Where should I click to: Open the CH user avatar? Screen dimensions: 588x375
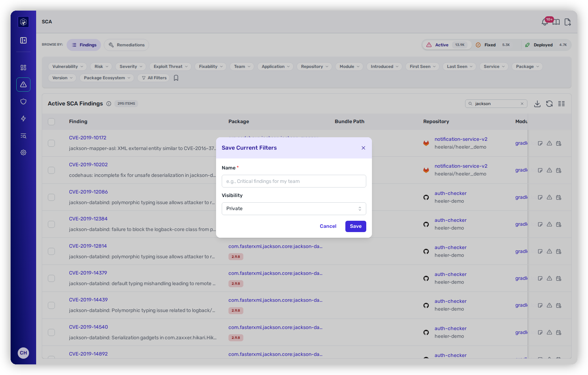(23, 353)
